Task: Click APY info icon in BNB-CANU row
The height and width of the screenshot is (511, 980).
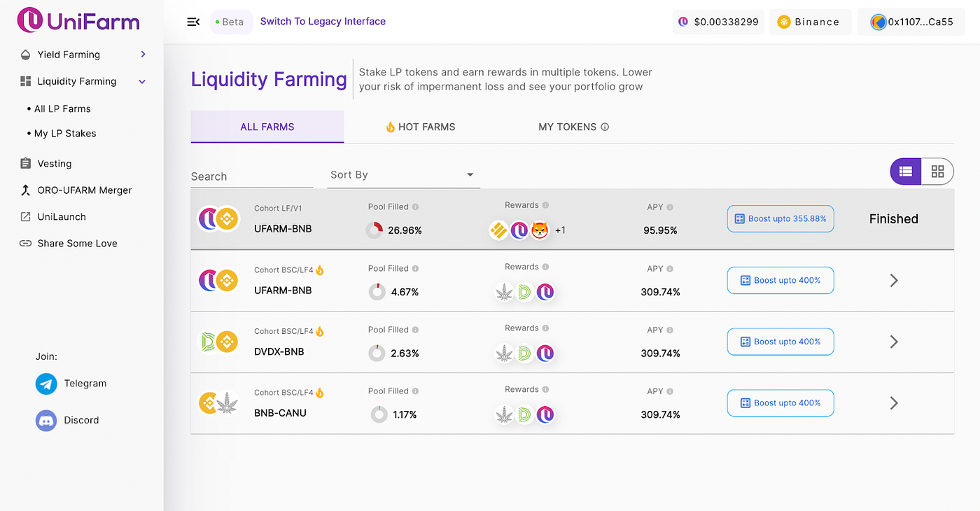Action: click(x=670, y=391)
